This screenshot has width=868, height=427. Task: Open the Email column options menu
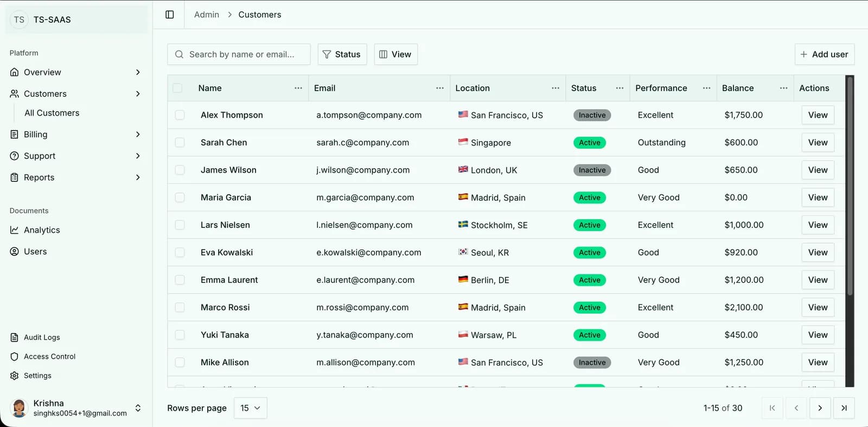coord(440,88)
